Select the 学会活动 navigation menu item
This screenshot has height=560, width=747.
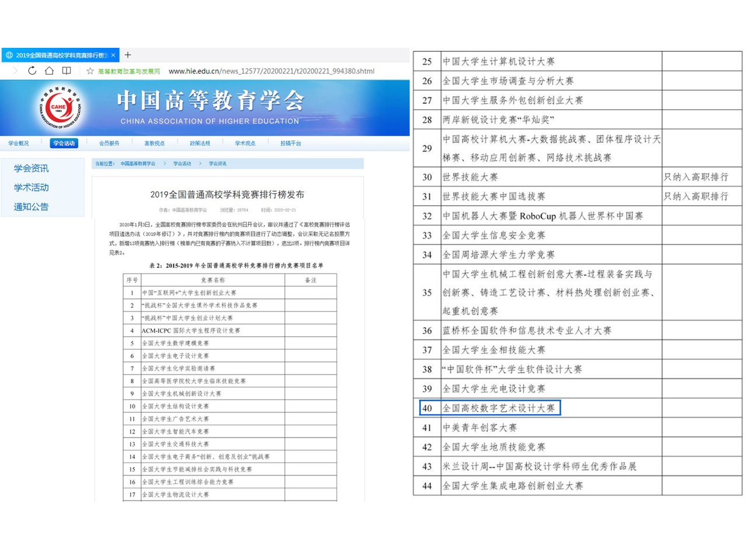(x=64, y=143)
